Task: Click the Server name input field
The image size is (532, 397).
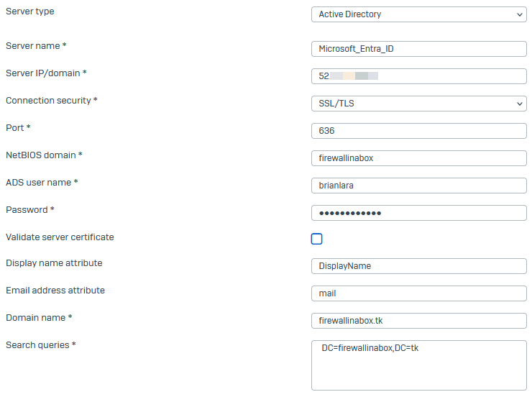Action: click(x=418, y=49)
